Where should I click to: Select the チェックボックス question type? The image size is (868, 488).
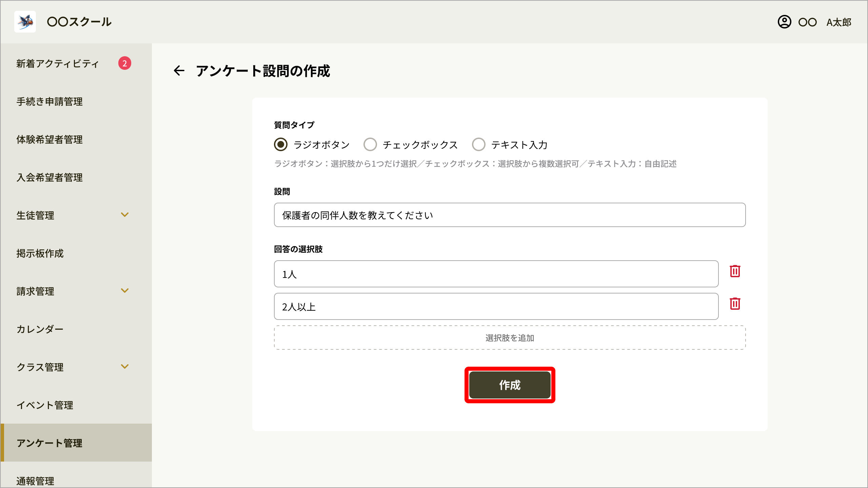point(370,144)
